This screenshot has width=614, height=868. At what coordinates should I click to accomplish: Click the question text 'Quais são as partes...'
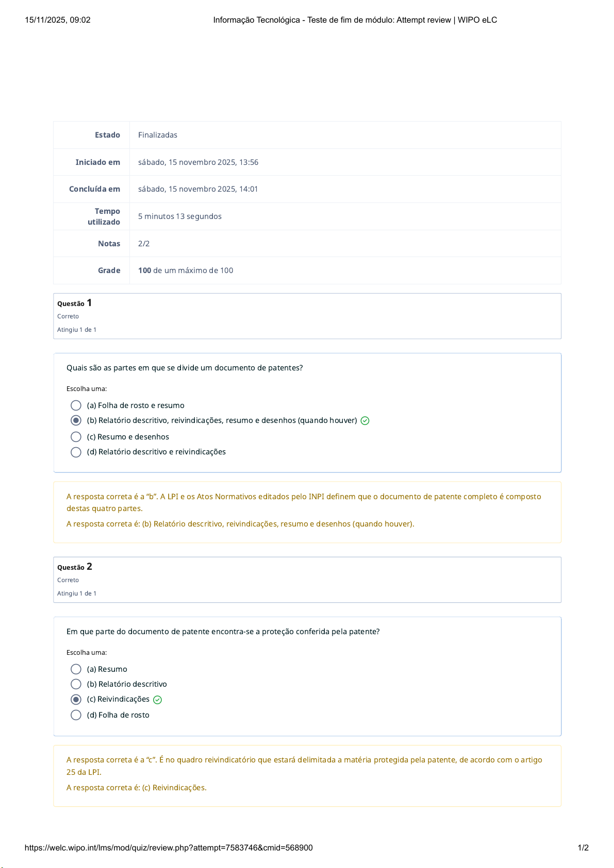click(x=185, y=368)
